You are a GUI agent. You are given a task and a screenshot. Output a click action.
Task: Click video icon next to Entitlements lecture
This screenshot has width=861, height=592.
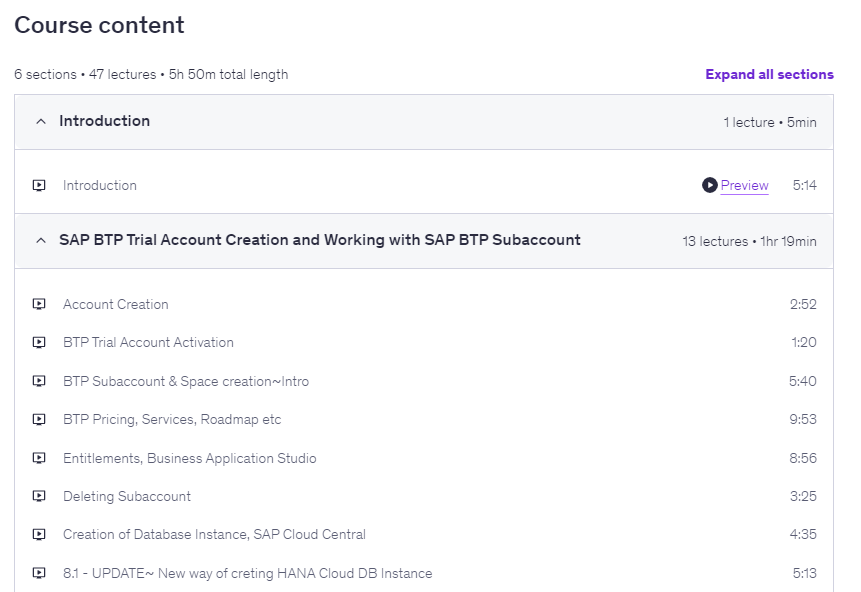pos(39,458)
